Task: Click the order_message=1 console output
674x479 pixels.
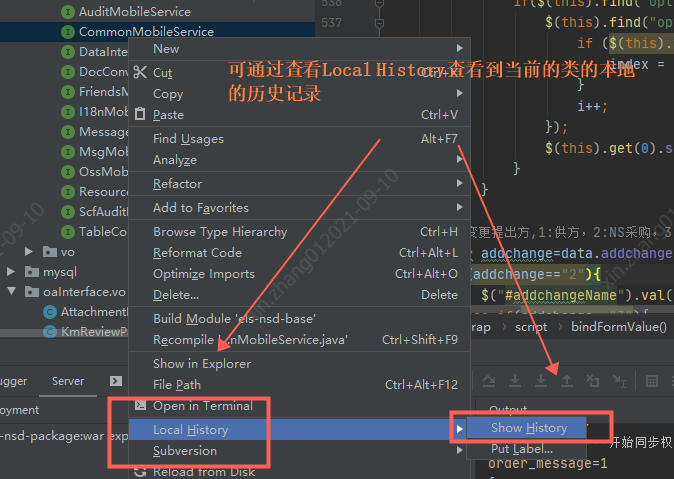Action: coord(548,464)
